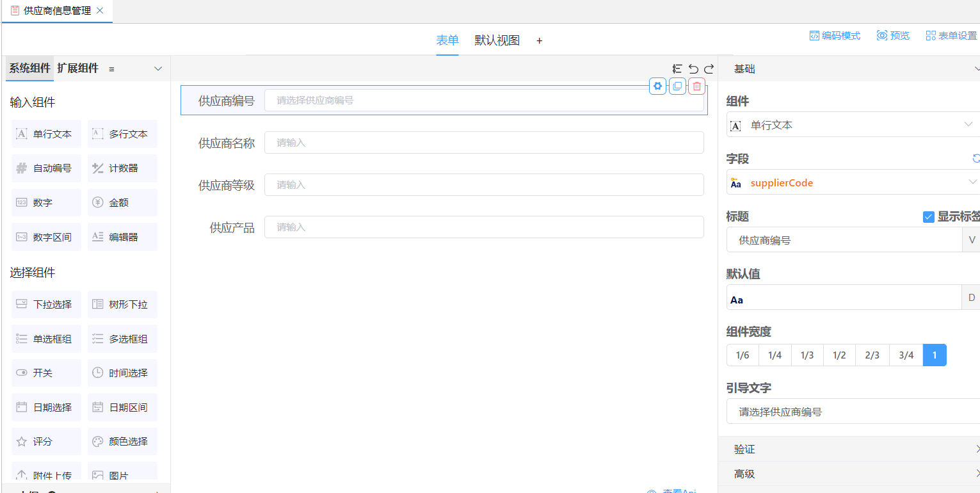Viewport: 980px width, 493px height.
Task: Switch to the 扩展组件 tab
Action: tap(78, 69)
